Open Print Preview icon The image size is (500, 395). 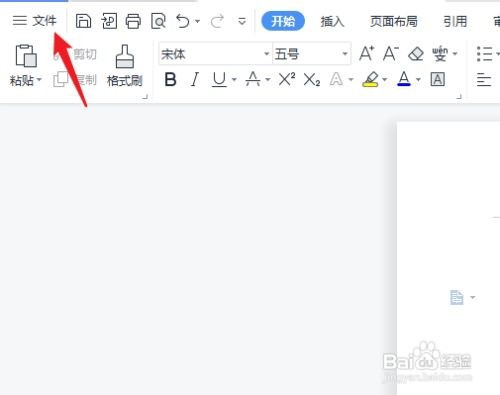[158, 21]
